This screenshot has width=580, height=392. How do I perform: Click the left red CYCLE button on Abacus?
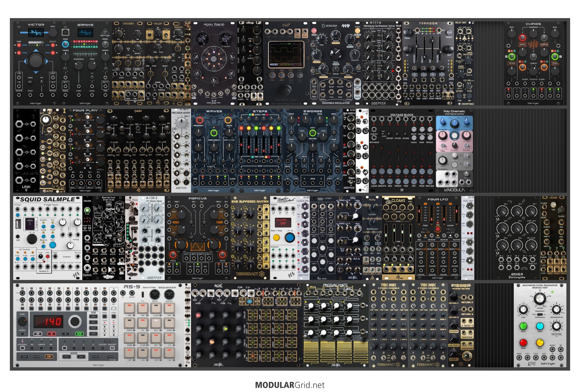point(173,255)
